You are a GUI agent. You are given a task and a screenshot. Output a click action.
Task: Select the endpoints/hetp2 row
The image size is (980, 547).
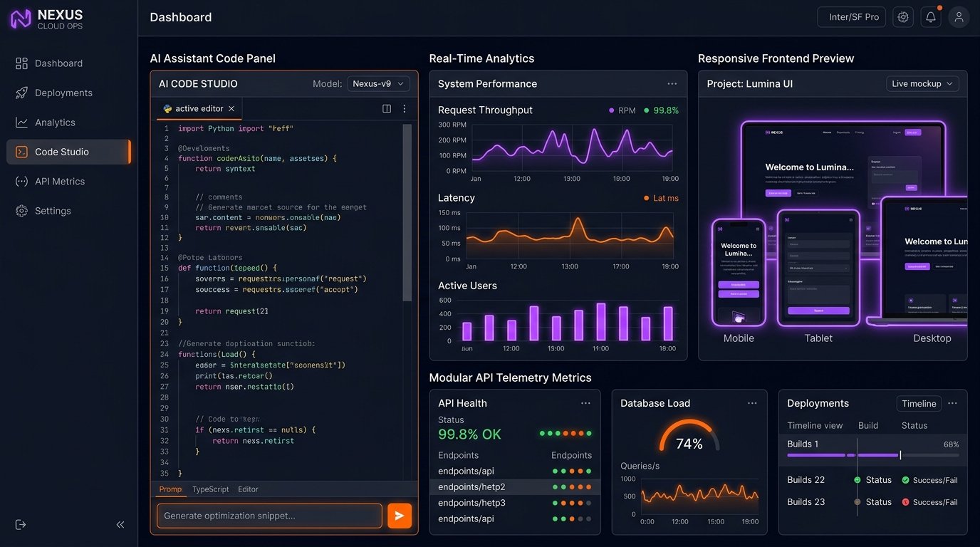tap(515, 487)
